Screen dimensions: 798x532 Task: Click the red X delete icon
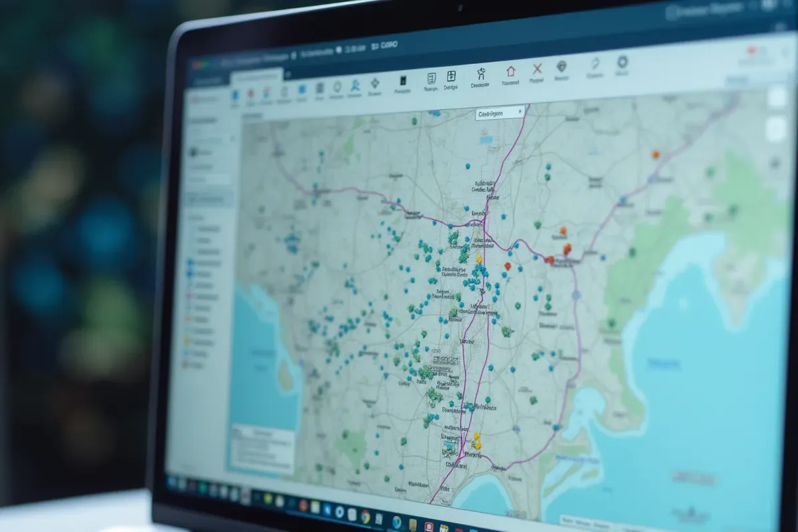(537, 69)
